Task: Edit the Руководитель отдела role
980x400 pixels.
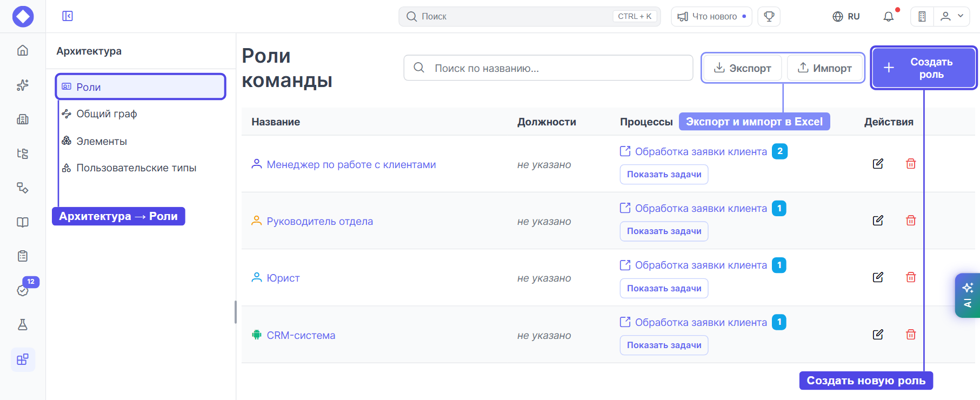Action: click(x=878, y=221)
